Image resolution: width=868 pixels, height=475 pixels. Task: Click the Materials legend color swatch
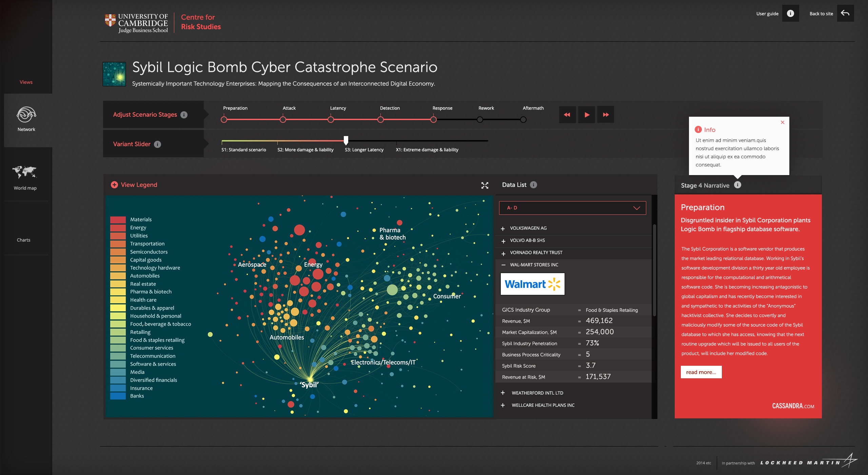coord(118,220)
